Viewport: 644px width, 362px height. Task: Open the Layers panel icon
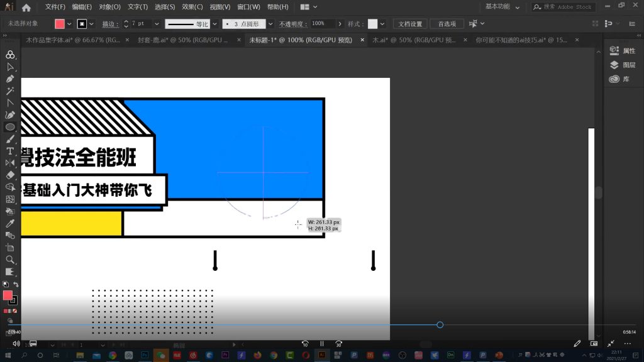point(614,65)
